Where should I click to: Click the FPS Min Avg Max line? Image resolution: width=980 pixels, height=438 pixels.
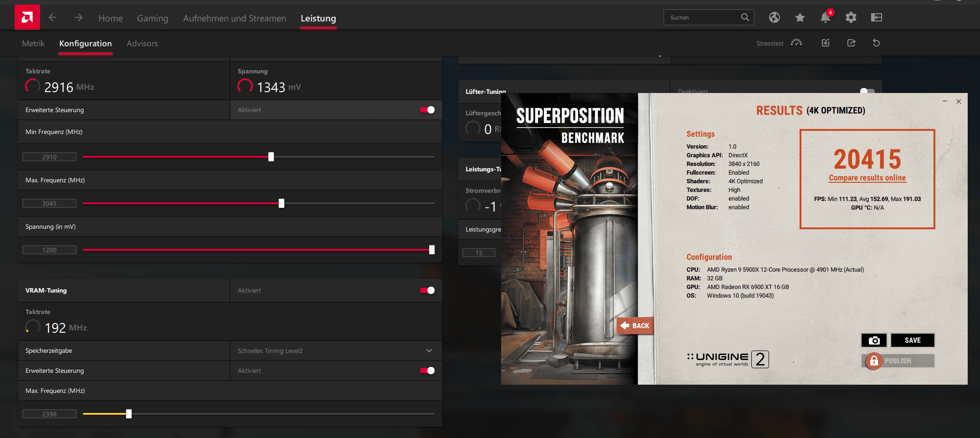coord(867,199)
